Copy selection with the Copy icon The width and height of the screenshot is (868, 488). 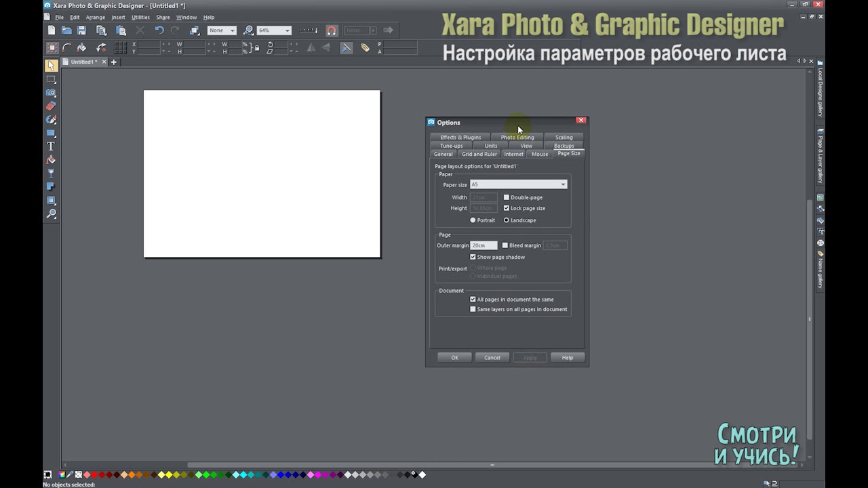point(101,30)
